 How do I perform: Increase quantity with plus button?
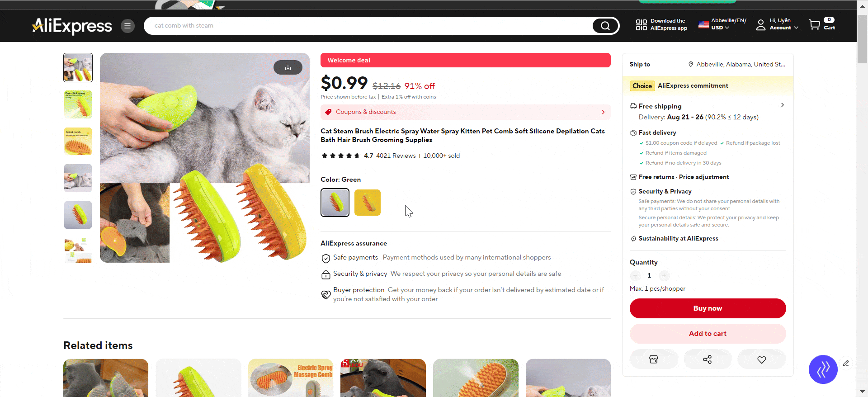[x=664, y=275]
